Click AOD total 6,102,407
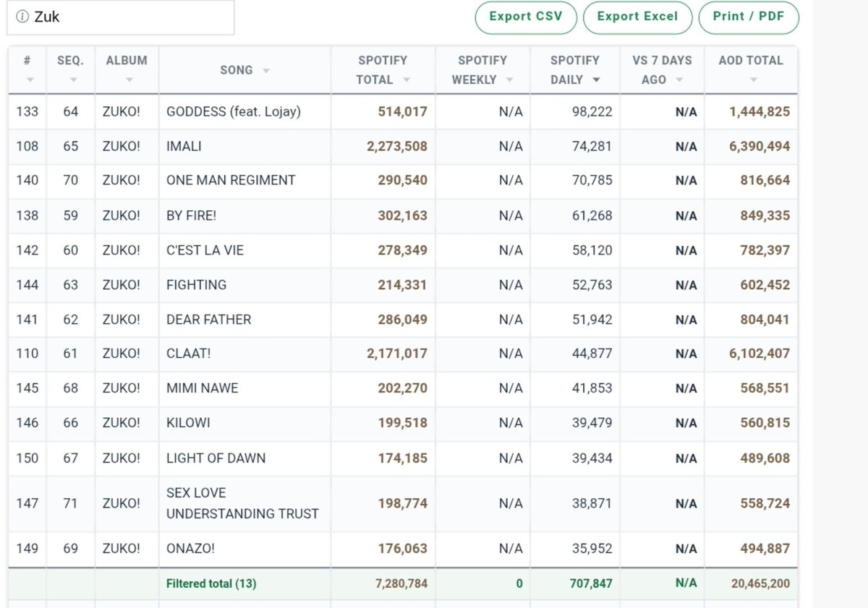The image size is (868, 608). pyautogui.click(x=759, y=354)
